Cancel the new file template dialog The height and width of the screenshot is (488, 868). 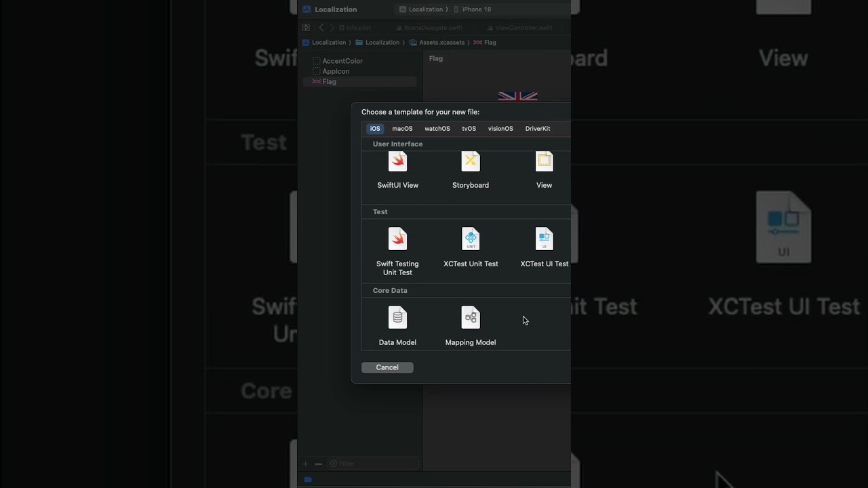pyautogui.click(x=387, y=367)
